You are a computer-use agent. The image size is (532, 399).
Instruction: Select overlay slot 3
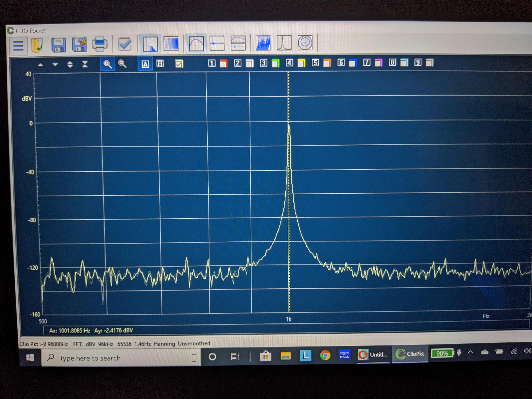tap(264, 63)
